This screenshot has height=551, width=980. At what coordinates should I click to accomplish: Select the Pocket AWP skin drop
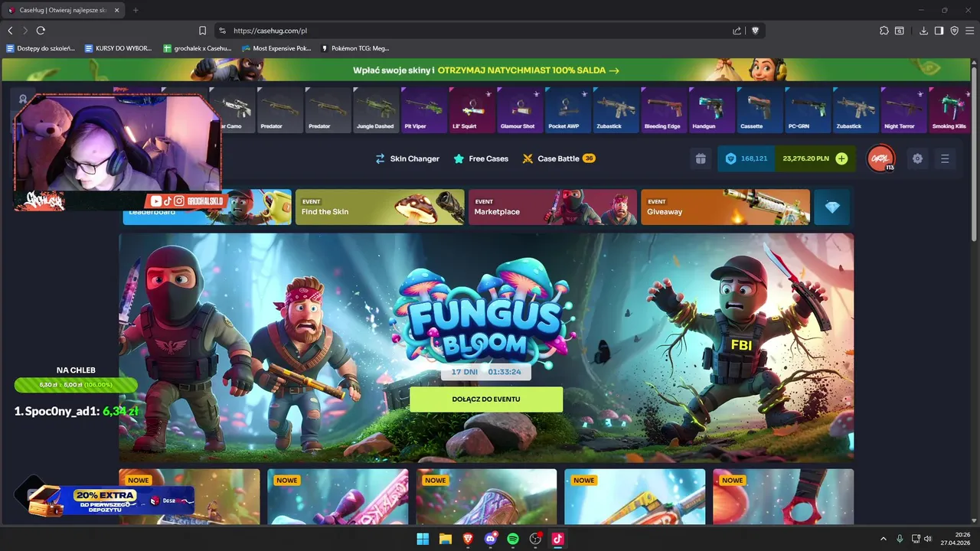pyautogui.click(x=568, y=109)
